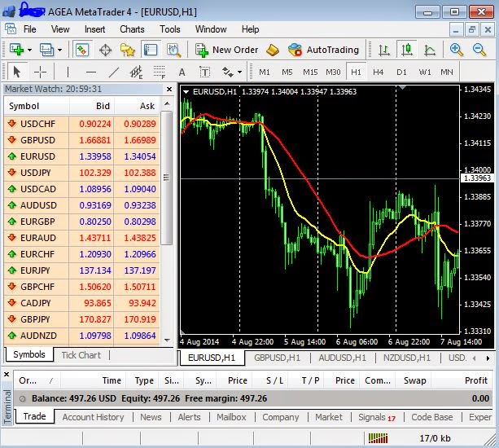Select the Fibonacci Retracement tool
Viewport: 499px width, 448px height.
(x=159, y=72)
